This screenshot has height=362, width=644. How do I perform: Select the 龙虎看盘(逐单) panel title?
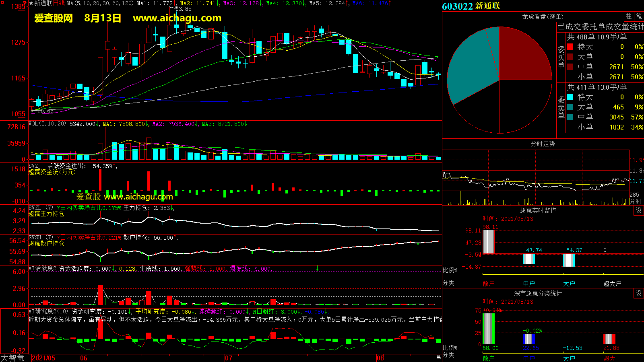pyautogui.click(x=543, y=16)
